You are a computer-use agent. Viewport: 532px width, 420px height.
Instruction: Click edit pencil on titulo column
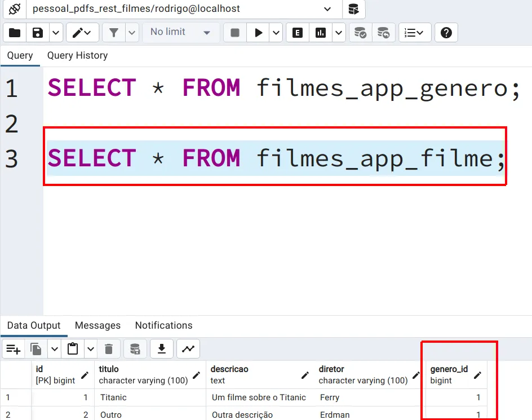(x=197, y=375)
